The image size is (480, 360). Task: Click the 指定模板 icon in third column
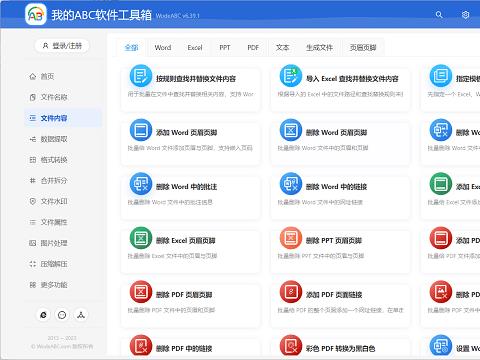point(441,76)
